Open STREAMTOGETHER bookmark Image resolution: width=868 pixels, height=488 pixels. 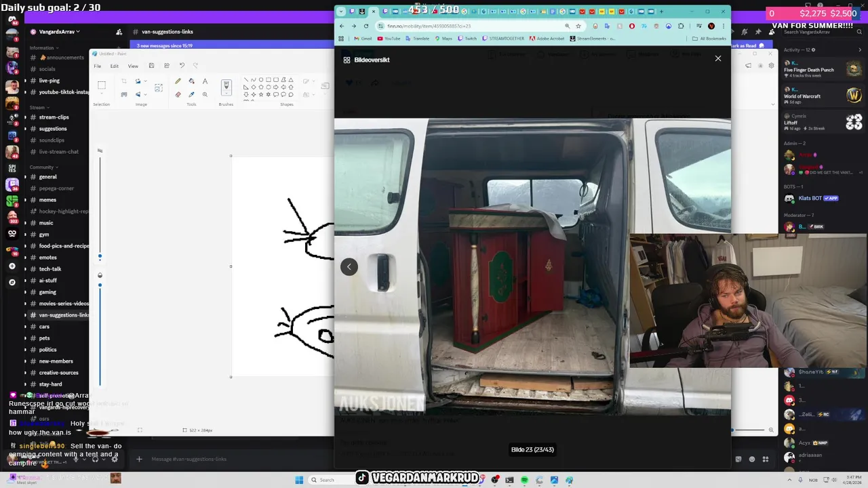click(502, 39)
